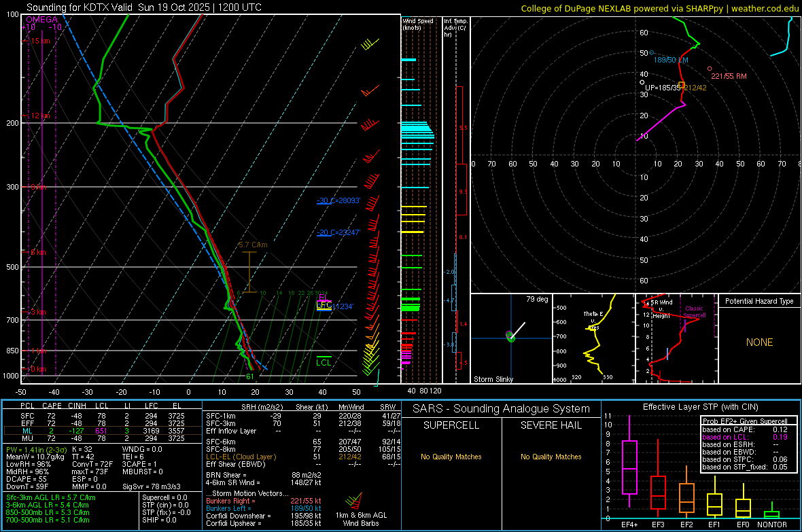Click the green LCL label on the skew-T
This screenshot has height=532, width=802.
(324, 362)
